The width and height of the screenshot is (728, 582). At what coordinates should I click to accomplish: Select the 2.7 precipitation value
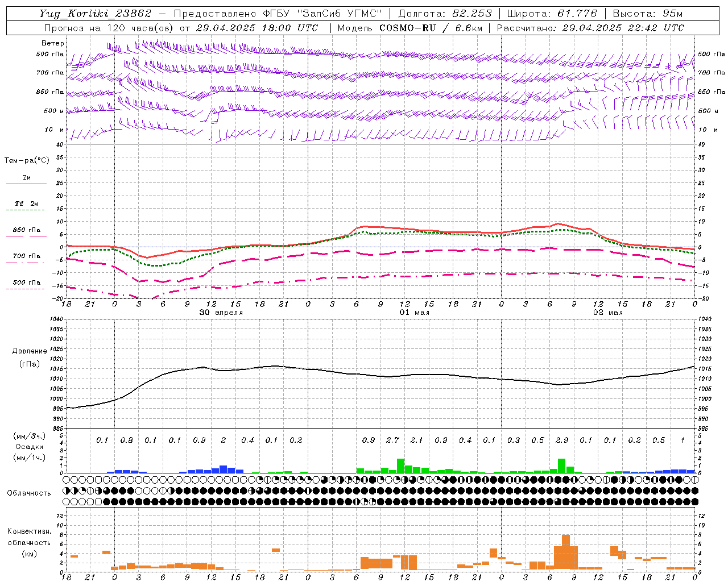[392, 440]
